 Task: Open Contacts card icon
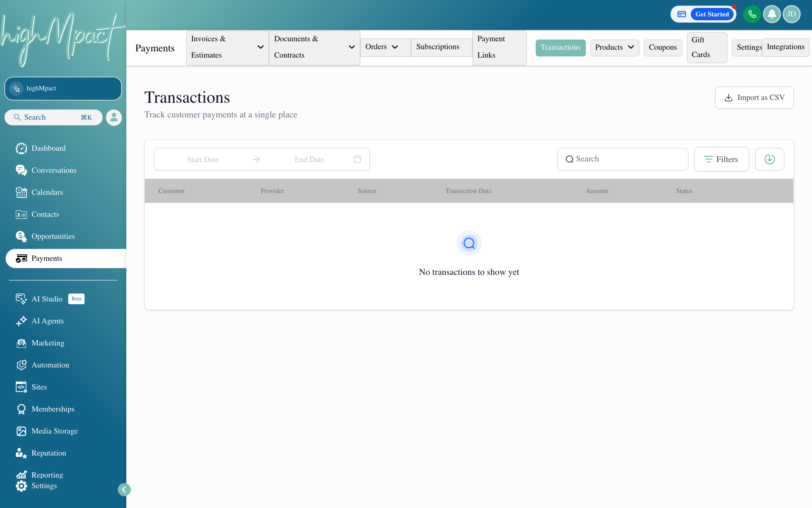(x=21, y=214)
